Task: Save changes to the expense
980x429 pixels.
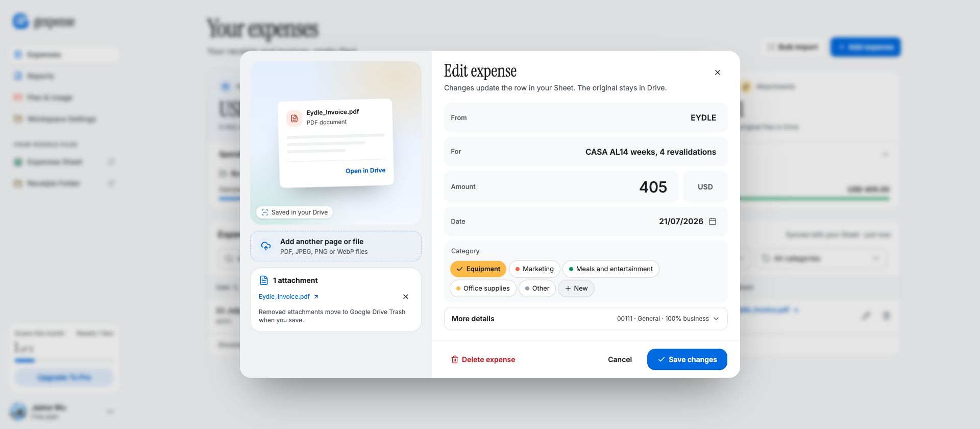Action: pyautogui.click(x=687, y=360)
